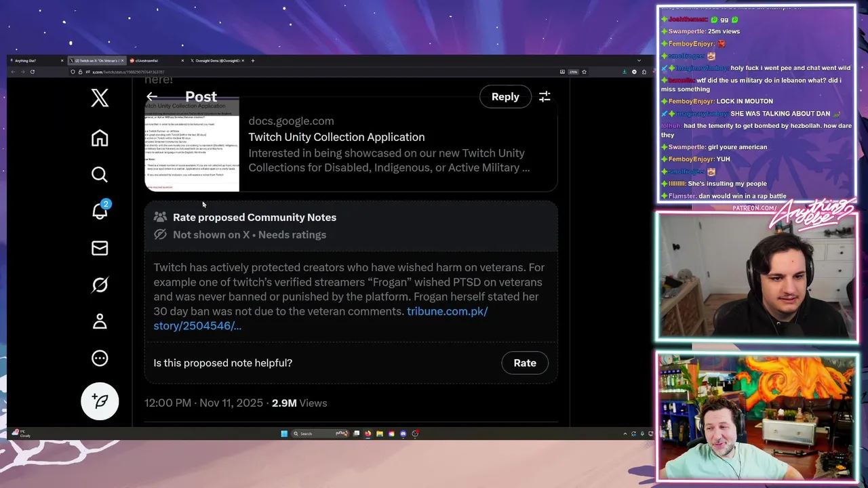This screenshot has width=868, height=488.
Task: Click the Rate proposed Community Notes heading
Action: [254, 217]
